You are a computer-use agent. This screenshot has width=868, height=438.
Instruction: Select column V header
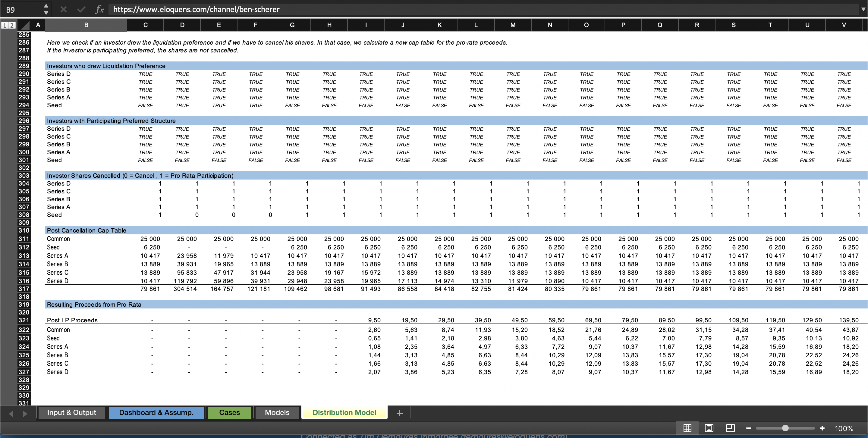[x=844, y=25]
